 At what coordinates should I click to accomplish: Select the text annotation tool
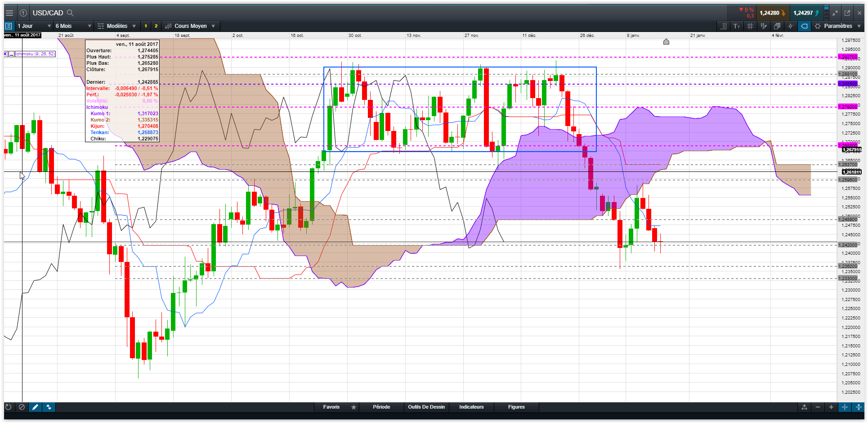737,26
